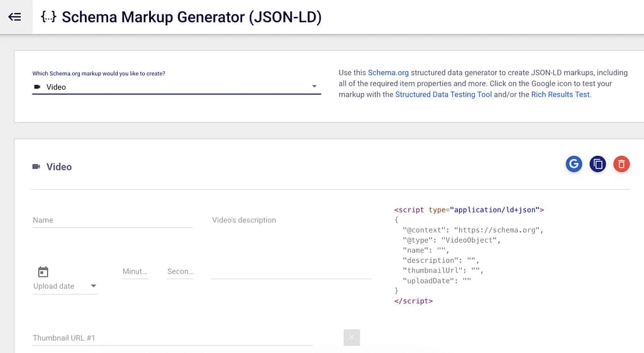Click into the Video's description field

tap(292, 246)
